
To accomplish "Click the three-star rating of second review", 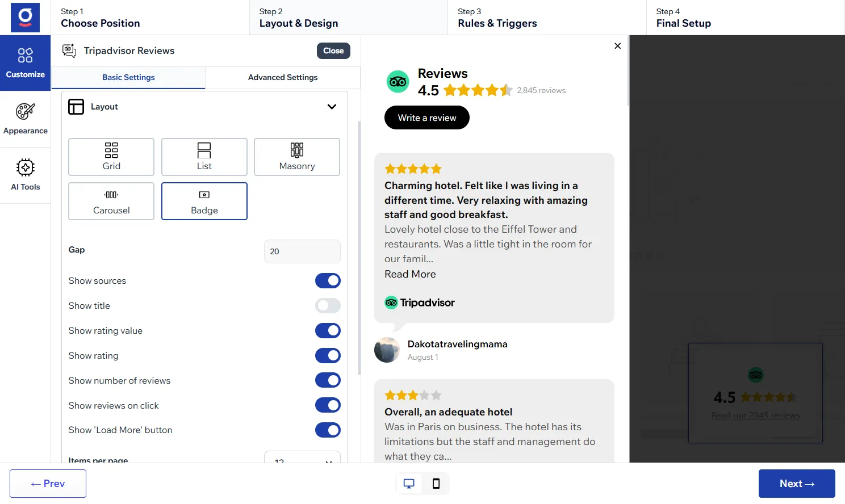I will pos(413,395).
